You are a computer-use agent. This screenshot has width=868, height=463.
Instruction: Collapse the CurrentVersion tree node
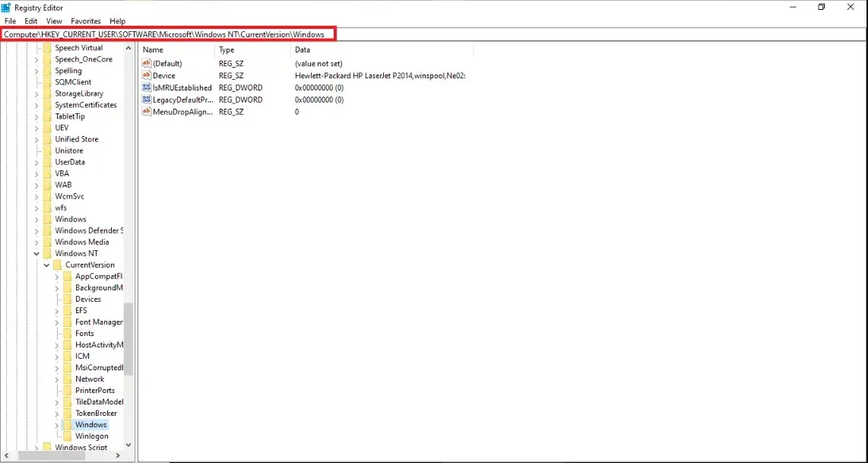[46, 265]
